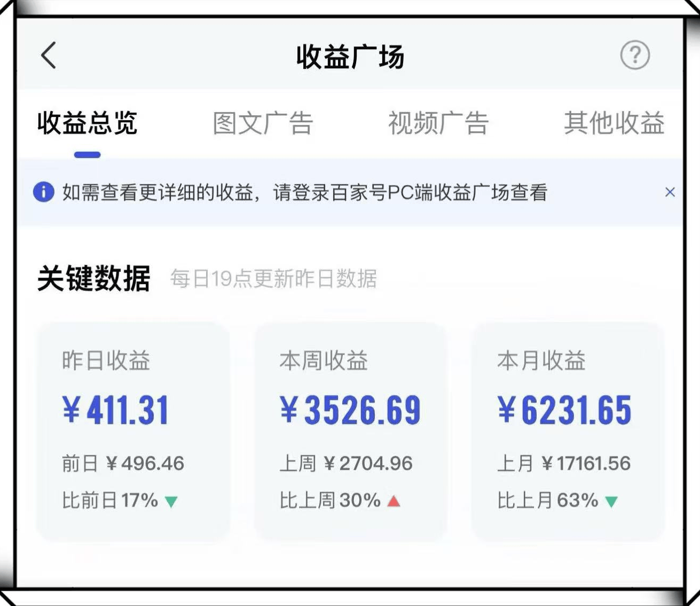Click red up arrow beside 30%
This screenshot has height=606, width=700.
point(394,501)
